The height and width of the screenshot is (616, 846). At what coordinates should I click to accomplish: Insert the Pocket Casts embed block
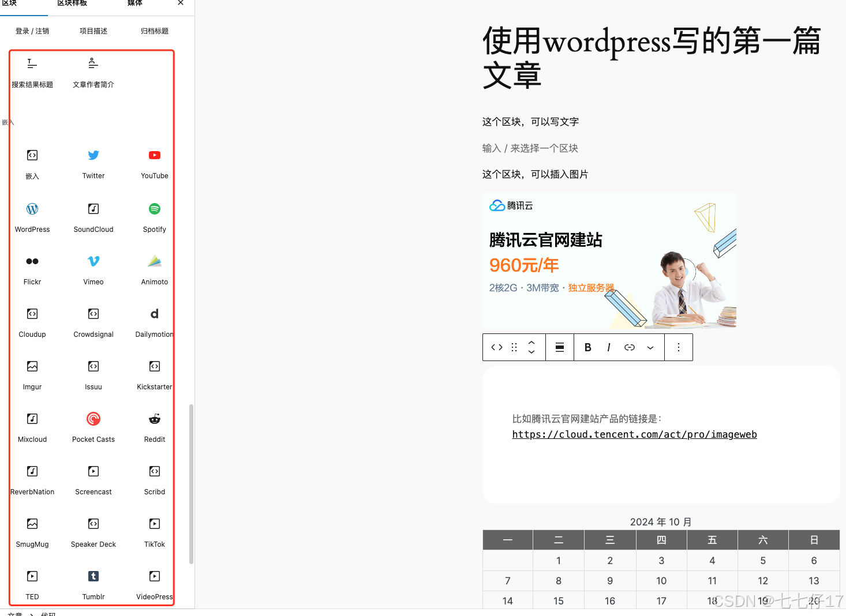tap(93, 427)
